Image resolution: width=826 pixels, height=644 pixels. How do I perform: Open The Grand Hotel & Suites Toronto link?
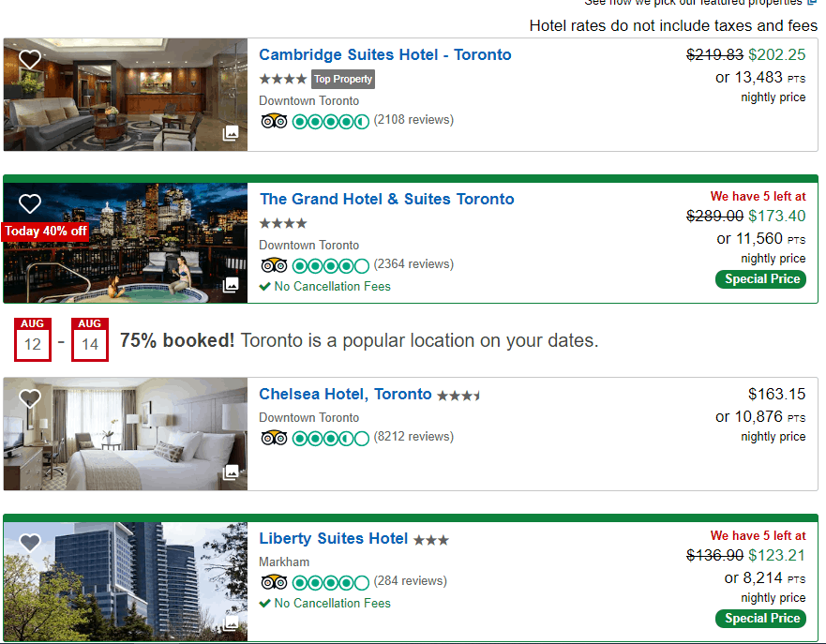[x=386, y=199]
